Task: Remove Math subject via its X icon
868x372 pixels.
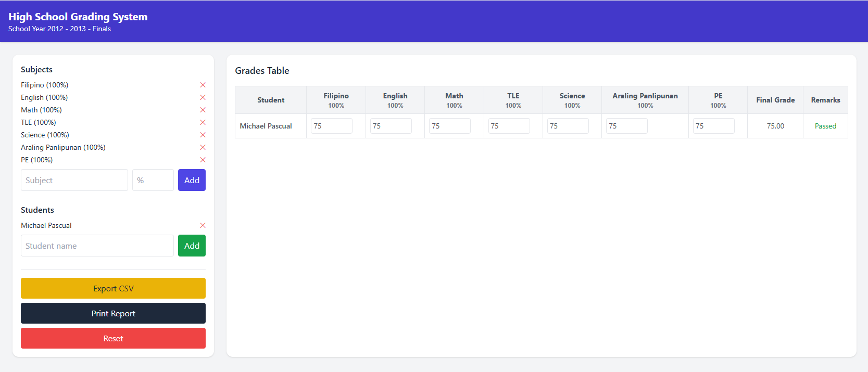Action: [x=203, y=110]
